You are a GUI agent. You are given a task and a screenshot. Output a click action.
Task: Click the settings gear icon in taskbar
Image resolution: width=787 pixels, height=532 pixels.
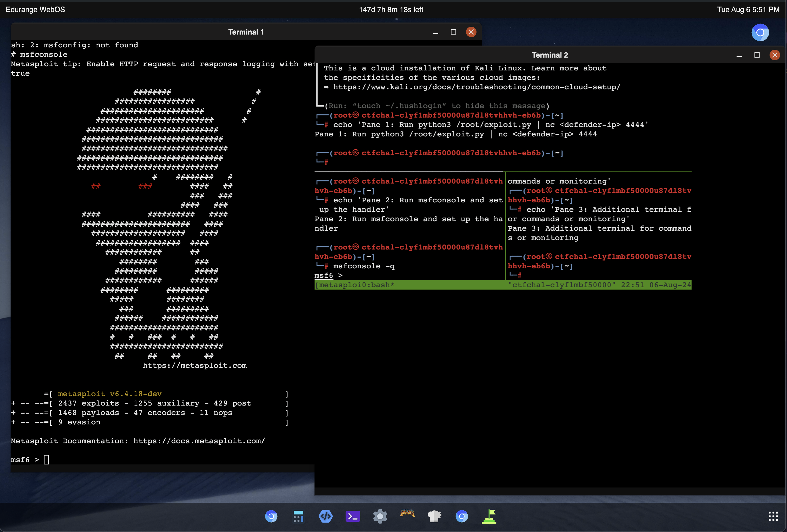click(379, 515)
